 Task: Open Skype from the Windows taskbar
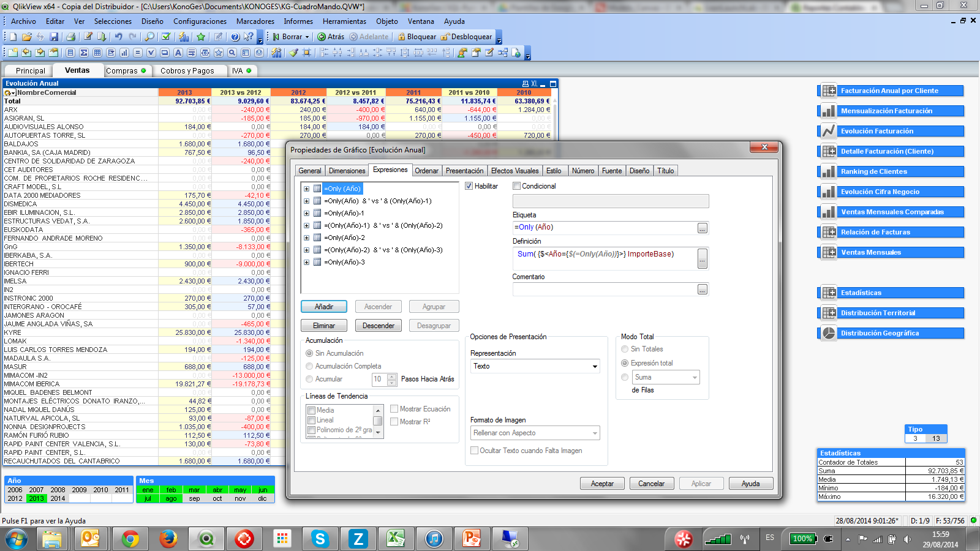pyautogui.click(x=320, y=539)
